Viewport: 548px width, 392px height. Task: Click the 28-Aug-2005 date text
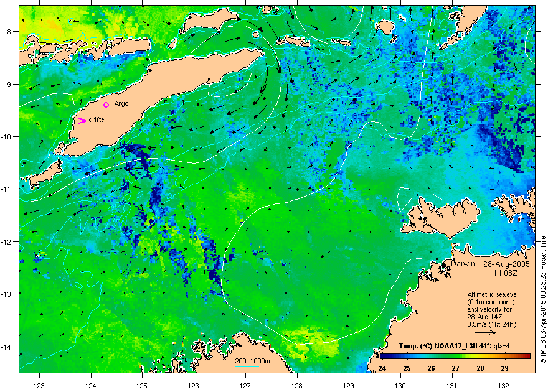coord(506,264)
